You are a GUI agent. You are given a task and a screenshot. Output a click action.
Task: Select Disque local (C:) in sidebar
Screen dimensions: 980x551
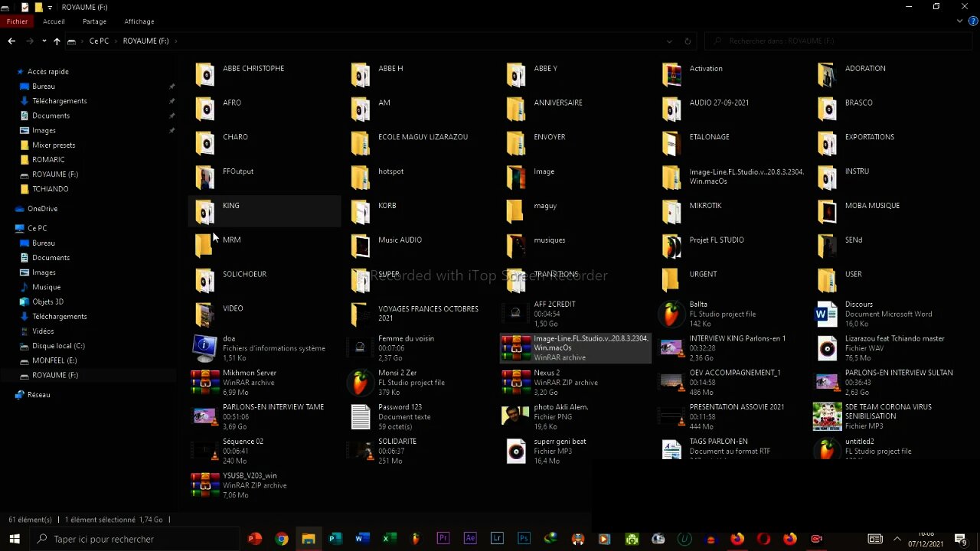point(58,346)
